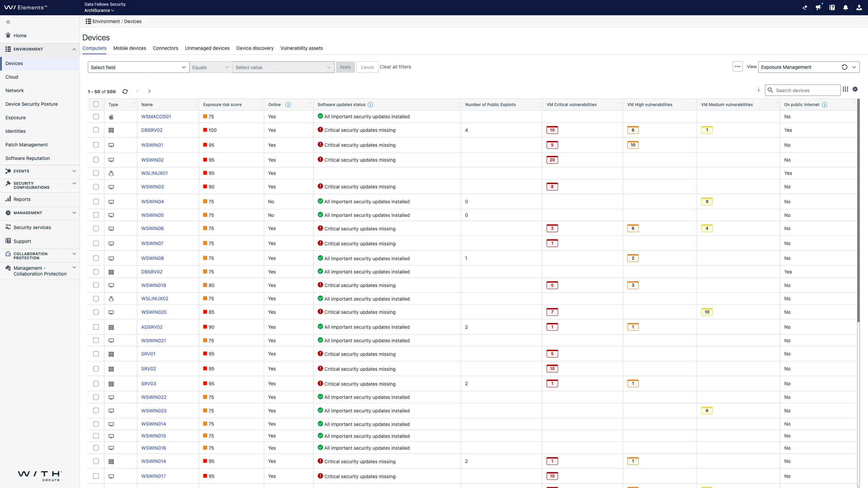Open user account profile icon
The width and height of the screenshot is (868, 488).
point(859,7)
